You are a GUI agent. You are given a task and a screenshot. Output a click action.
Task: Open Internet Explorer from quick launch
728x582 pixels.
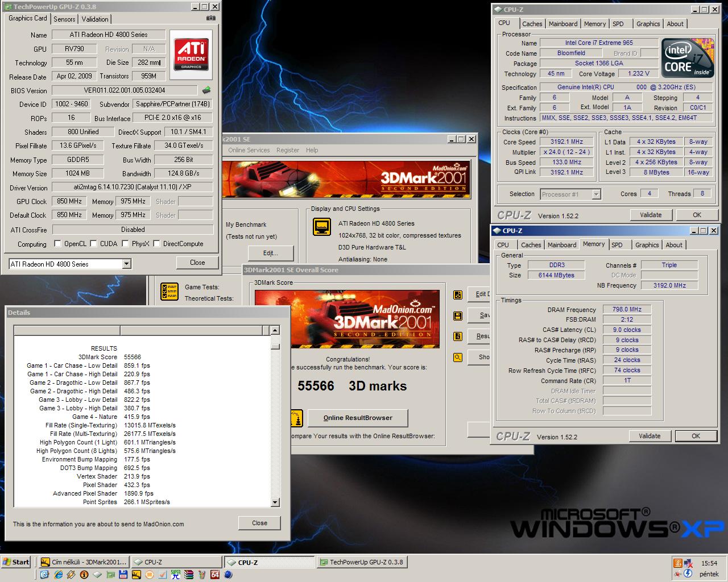pos(58,575)
